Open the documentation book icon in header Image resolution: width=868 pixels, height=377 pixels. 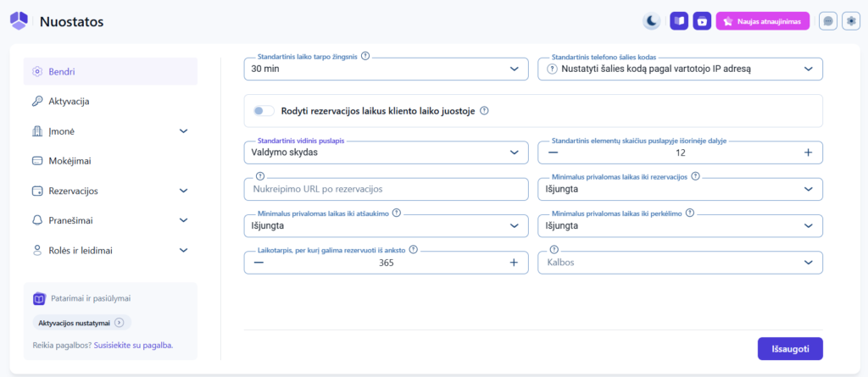(x=678, y=21)
